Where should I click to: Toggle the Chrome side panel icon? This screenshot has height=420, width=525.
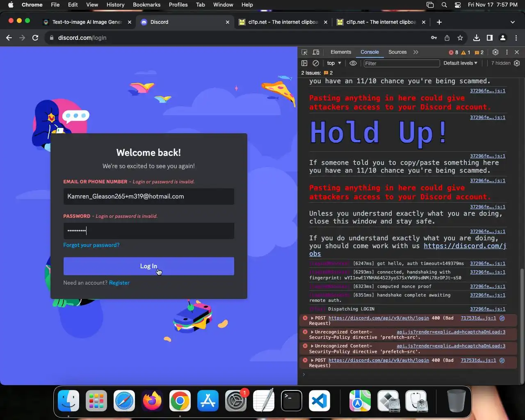pos(490,38)
